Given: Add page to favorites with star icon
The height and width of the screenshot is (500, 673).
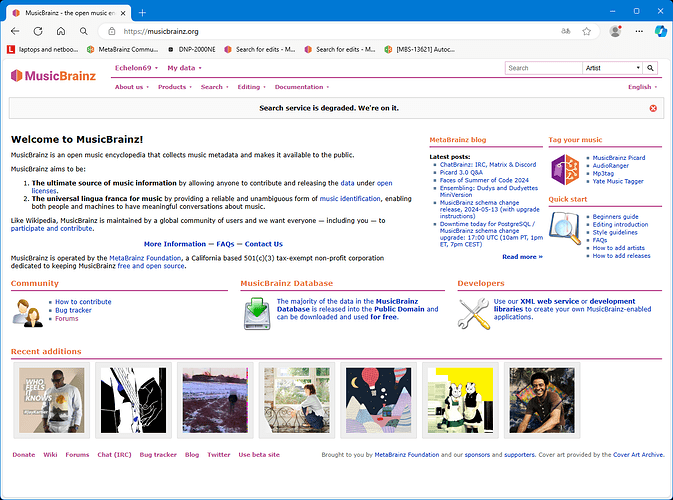Looking at the screenshot, I should (x=586, y=31).
